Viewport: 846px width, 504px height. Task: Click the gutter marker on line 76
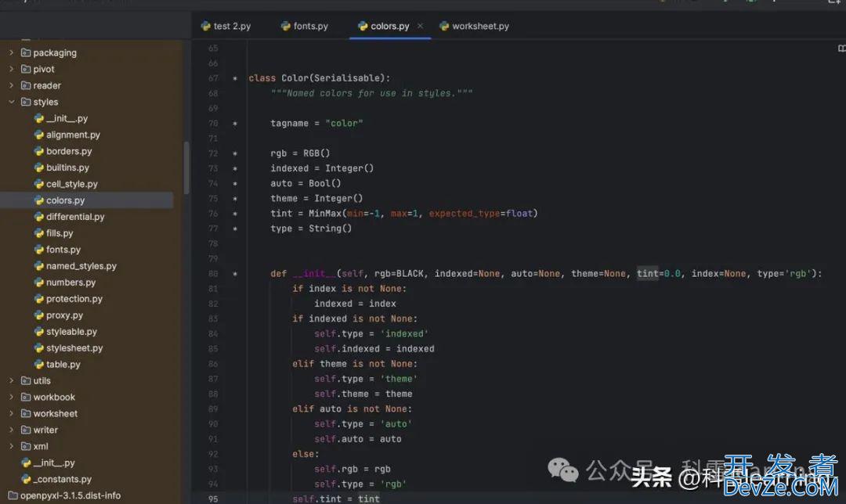coord(235,214)
